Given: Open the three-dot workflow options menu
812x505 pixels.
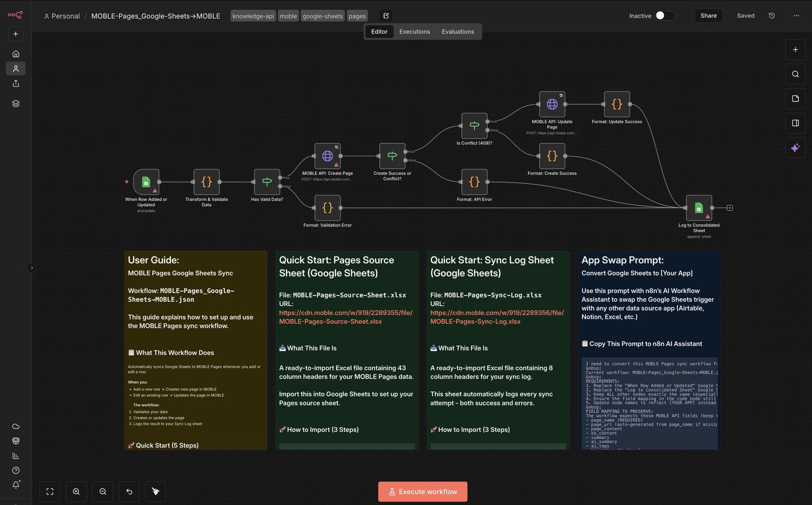Looking at the screenshot, I should click(x=796, y=16).
